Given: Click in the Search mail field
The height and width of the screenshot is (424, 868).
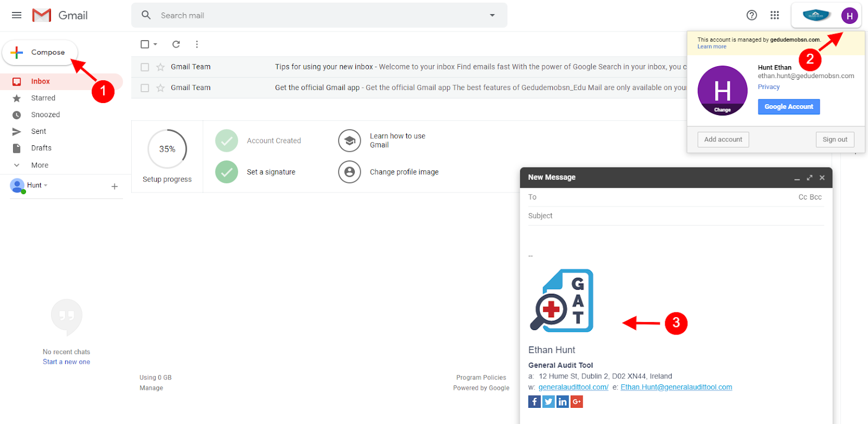Looking at the screenshot, I should click(320, 15).
